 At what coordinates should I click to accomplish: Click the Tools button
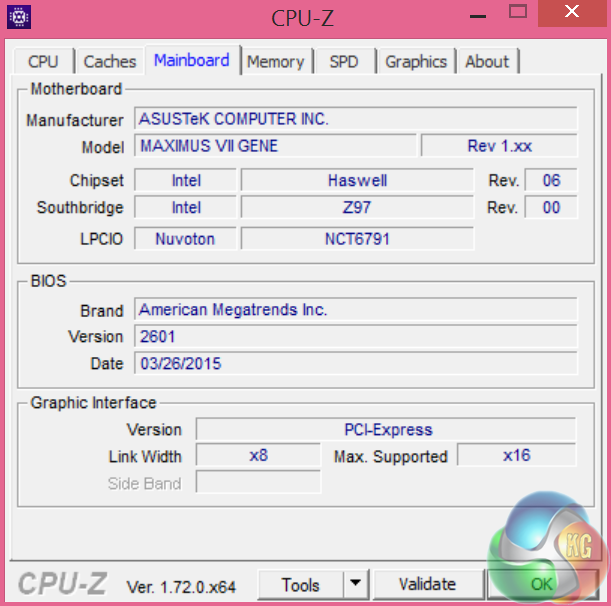(x=300, y=585)
